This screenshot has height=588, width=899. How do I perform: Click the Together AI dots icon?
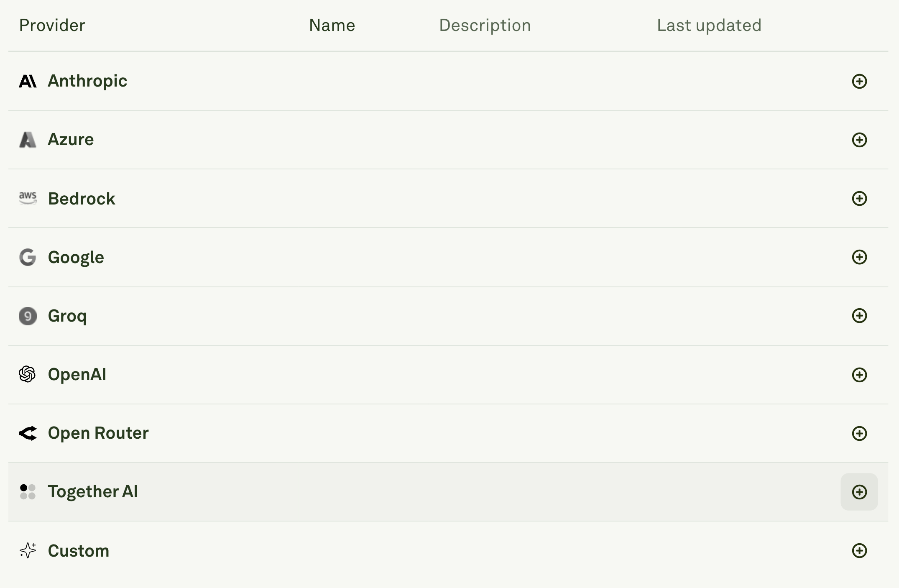pos(28,492)
